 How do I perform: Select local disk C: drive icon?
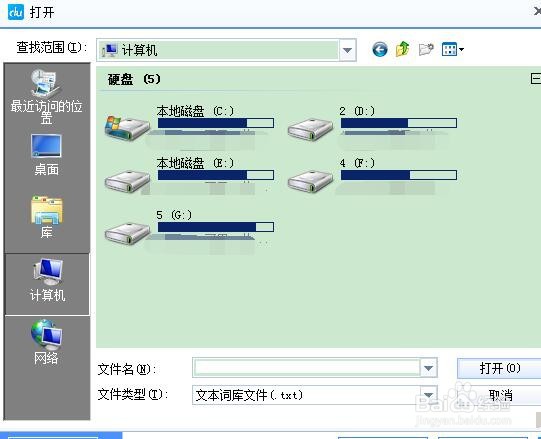tap(127, 128)
